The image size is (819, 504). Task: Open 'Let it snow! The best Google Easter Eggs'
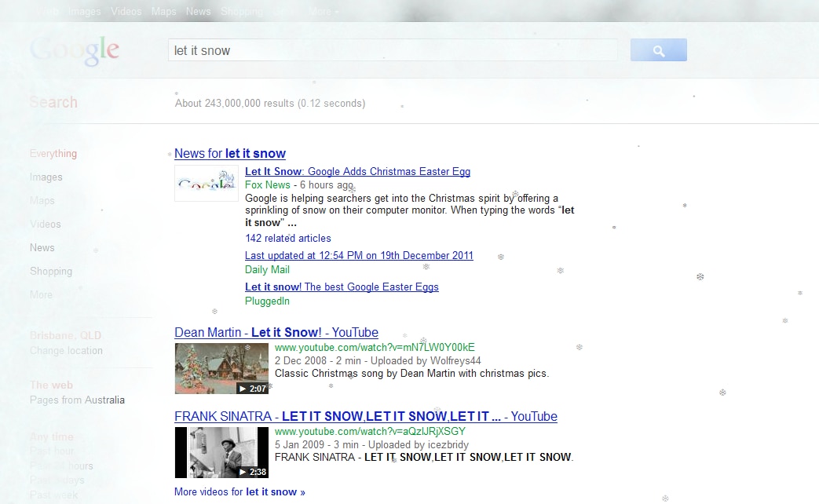[x=342, y=287]
